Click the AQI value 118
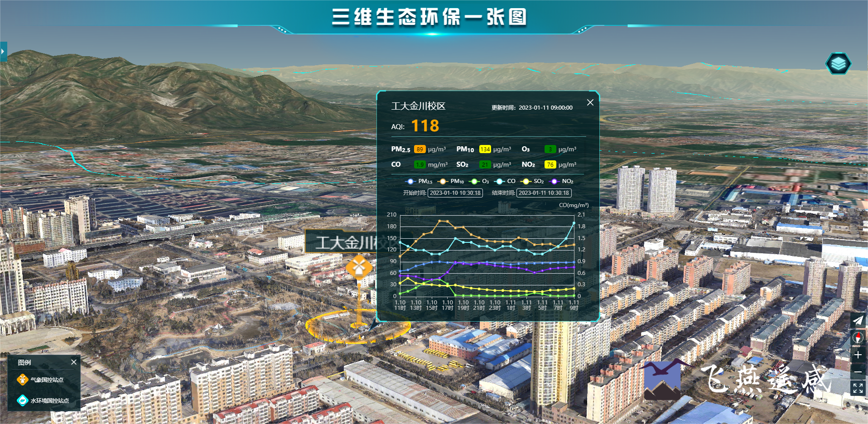Viewport: 868px width, 424px height. (425, 126)
